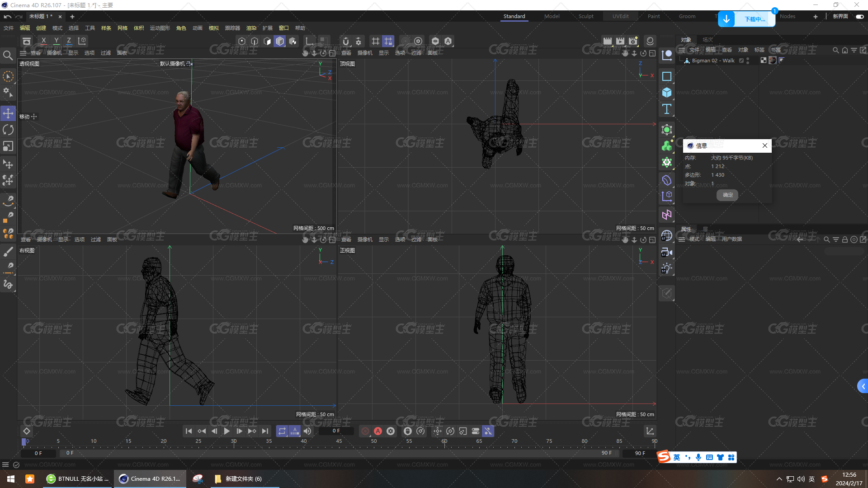Open 显示 menu in right viewport
This screenshot has height=488, width=868.
pos(63,239)
